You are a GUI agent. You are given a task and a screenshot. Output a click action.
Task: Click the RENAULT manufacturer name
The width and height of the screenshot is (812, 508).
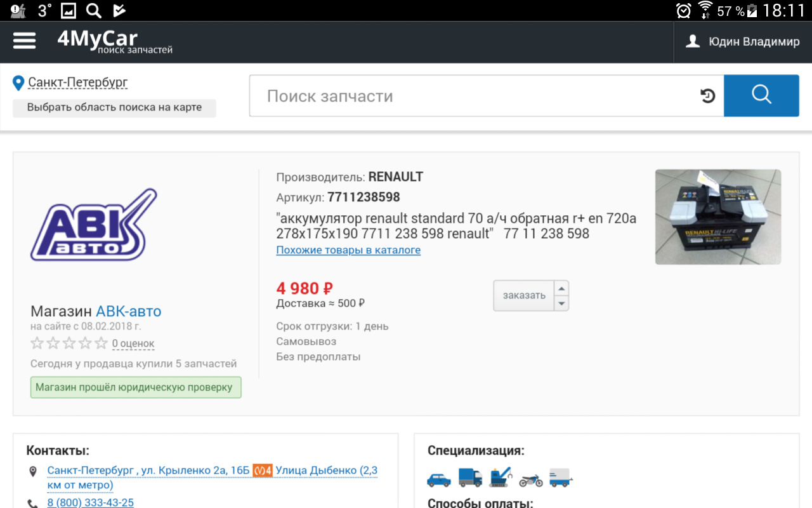click(x=396, y=177)
